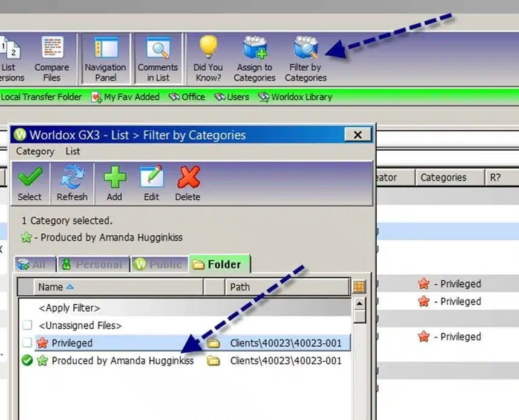Select the Privileged category name
This screenshot has height=420, width=519.
[72, 343]
